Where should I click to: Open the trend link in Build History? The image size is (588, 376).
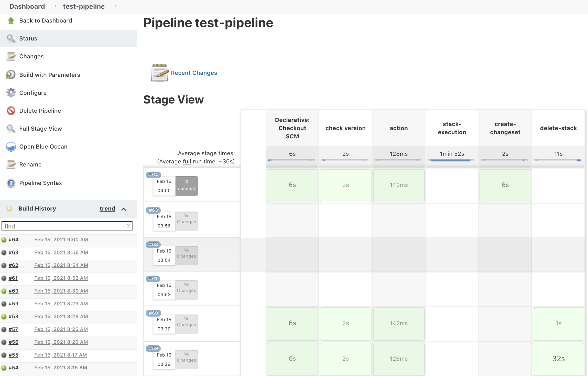tap(107, 208)
